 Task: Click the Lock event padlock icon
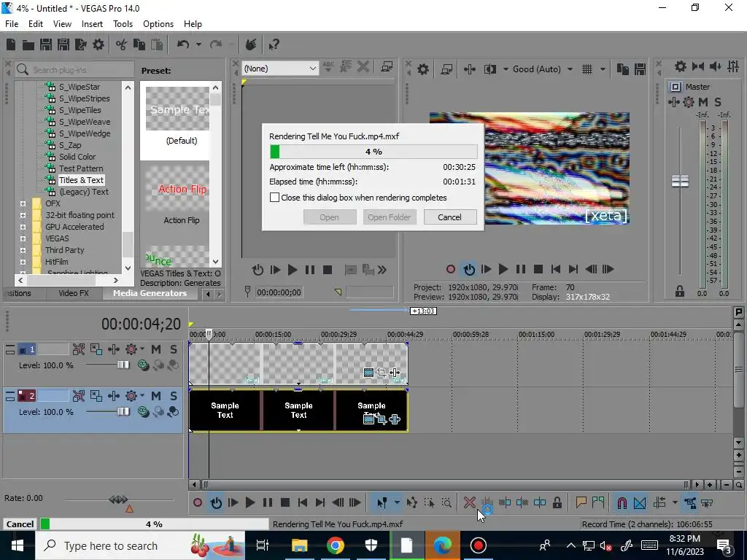tap(557, 502)
